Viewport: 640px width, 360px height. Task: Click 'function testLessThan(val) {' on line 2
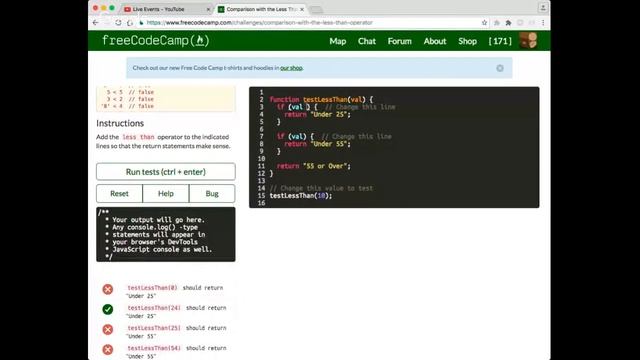[x=321, y=100]
